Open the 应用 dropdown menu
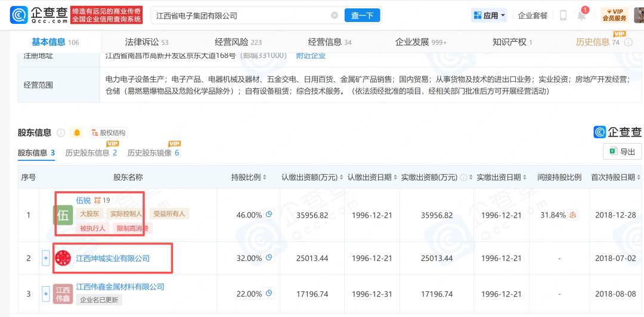Screen dimensions: 644x317 pos(489,15)
